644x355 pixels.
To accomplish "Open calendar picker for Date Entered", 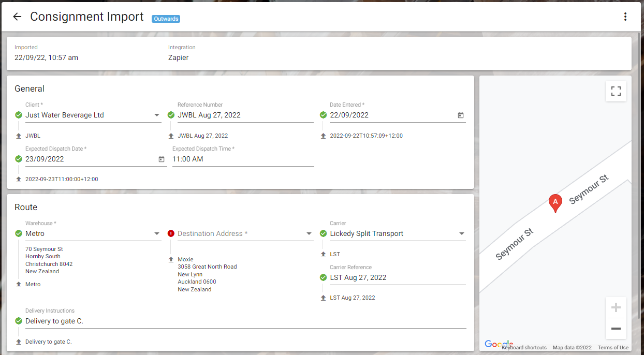I will [461, 115].
